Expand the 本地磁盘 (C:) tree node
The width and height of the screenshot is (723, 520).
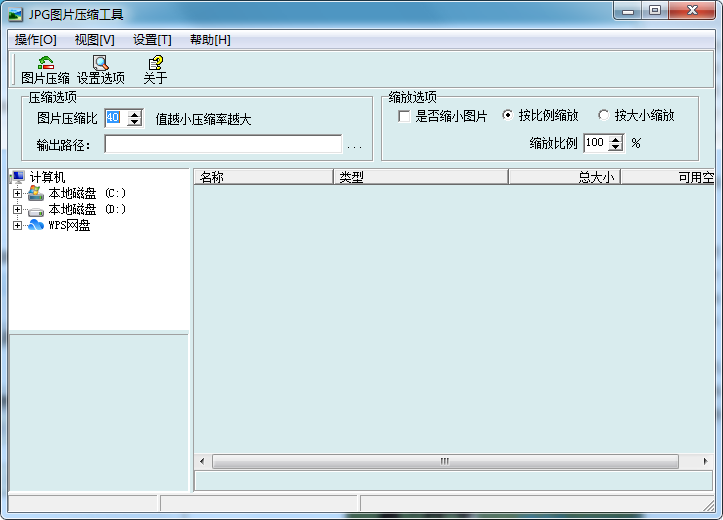(x=17, y=193)
